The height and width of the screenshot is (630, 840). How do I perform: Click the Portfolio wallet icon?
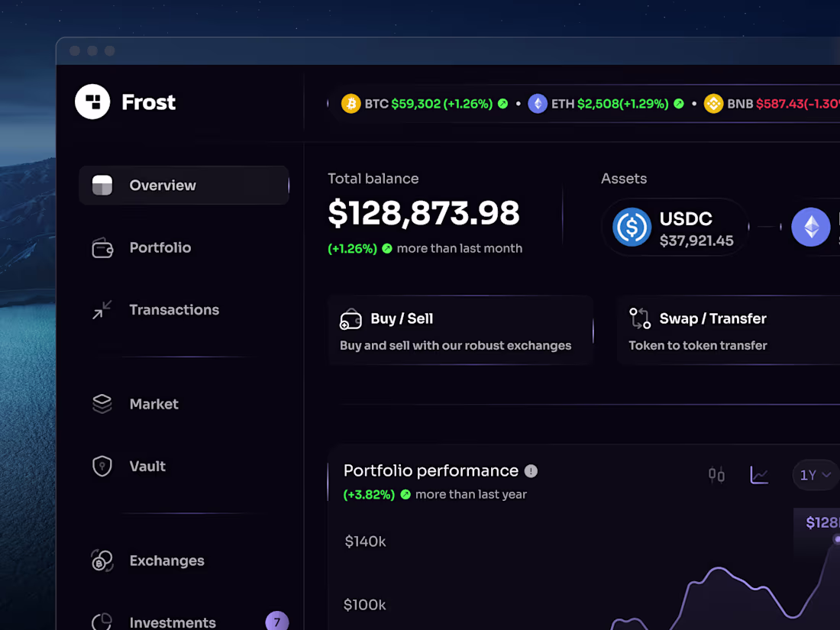coord(101,247)
